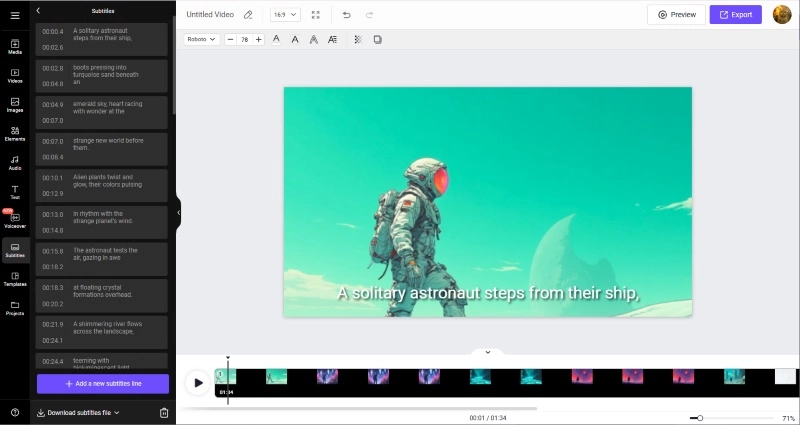Select subtitle 'emerald sky, heart racing'

tap(102, 112)
